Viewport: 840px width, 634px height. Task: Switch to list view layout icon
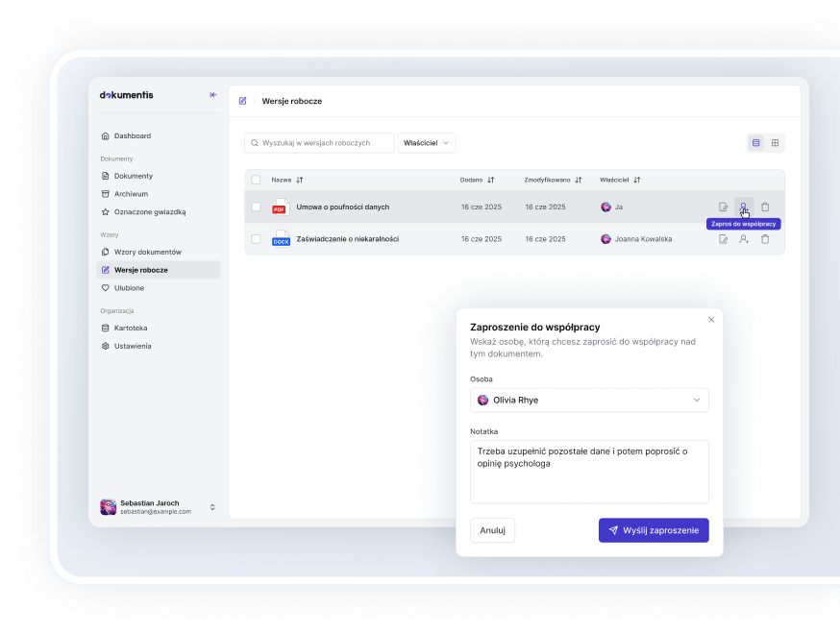pyautogui.click(x=756, y=143)
